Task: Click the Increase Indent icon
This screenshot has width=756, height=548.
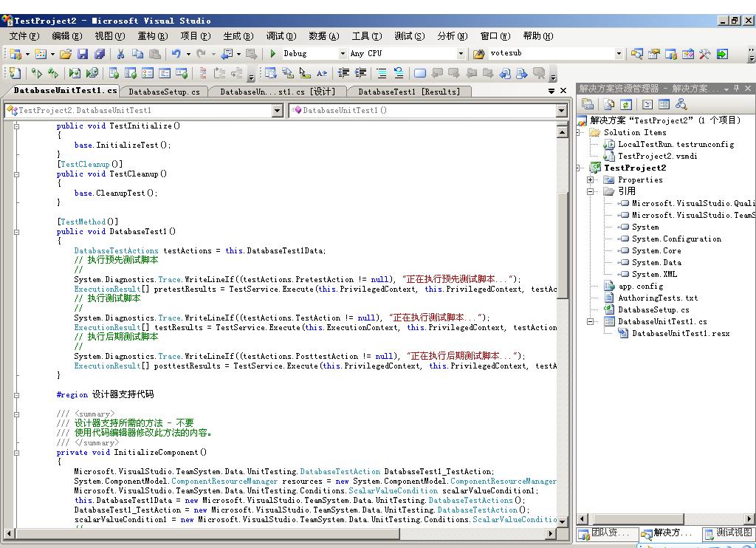Action: coord(360,73)
